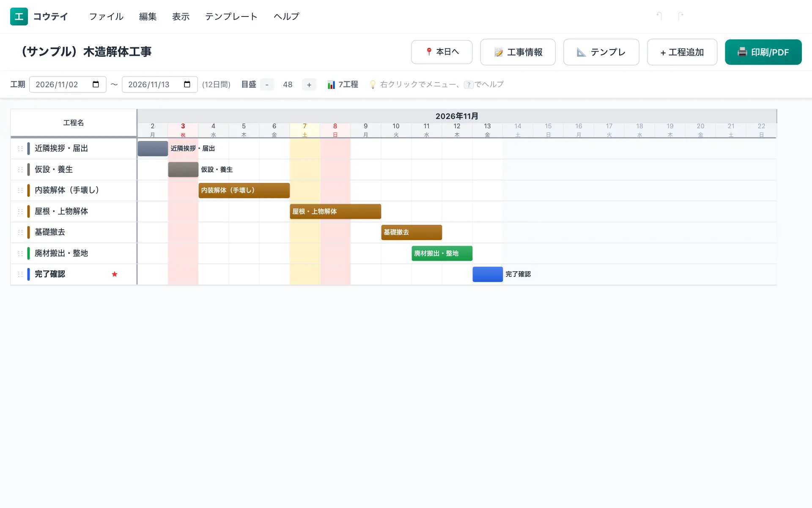Viewport: 812px width, 508px height.
Task: Click the テンプレ button
Action: point(601,52)
